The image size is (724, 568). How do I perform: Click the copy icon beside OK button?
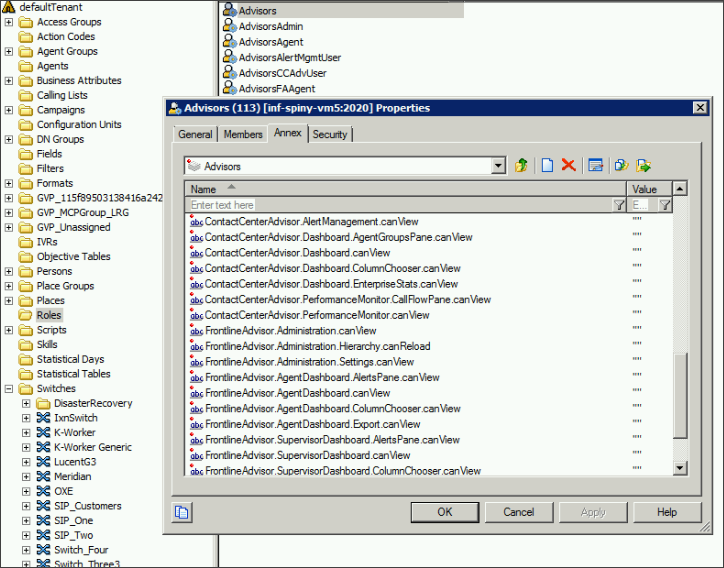181,512
